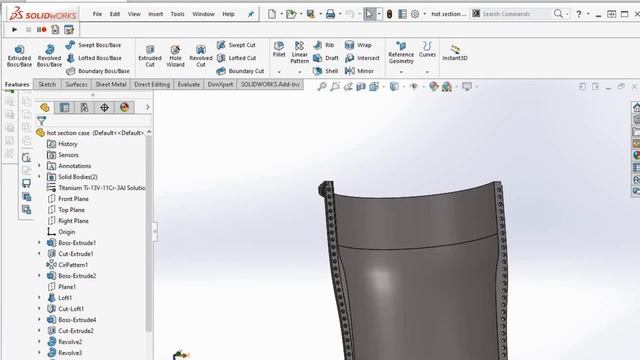Switch to the Surfaces tab
640x360 pixels.
[x=76, y=84]
